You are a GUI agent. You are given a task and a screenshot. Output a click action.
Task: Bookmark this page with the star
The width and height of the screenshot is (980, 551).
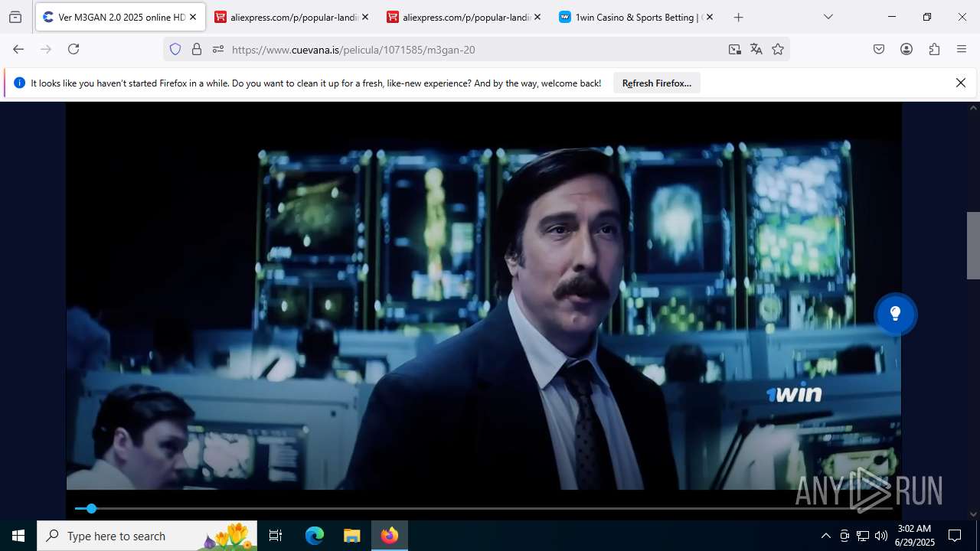778,49
